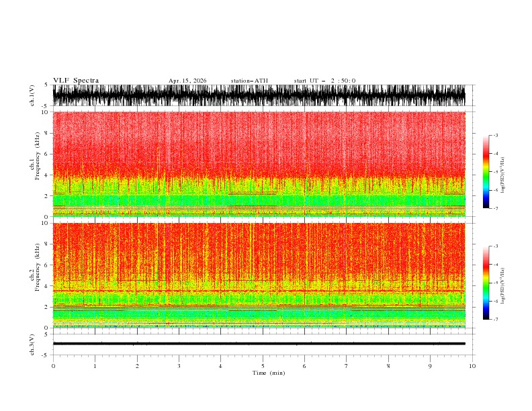Click the ch.2 'Frequency (kHz)' axis label

pos(38,267)
